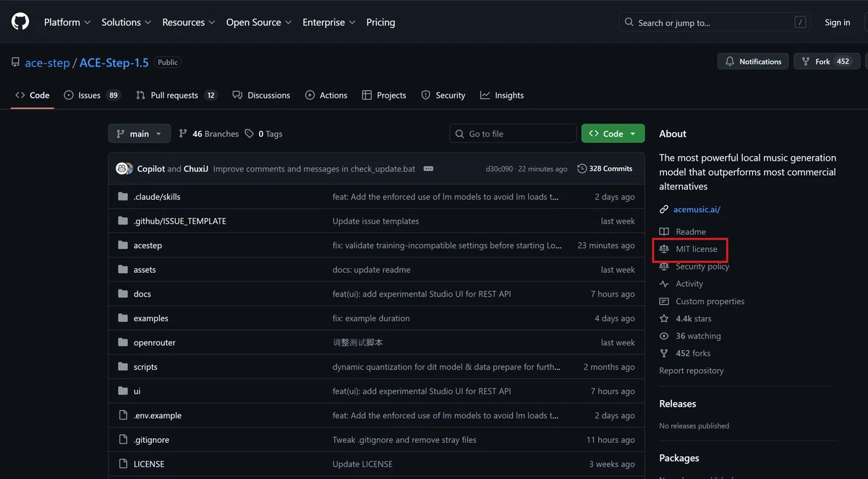Open the Copilot author link
This screenshot has height=479, width=868.
[x=151, y=169]
